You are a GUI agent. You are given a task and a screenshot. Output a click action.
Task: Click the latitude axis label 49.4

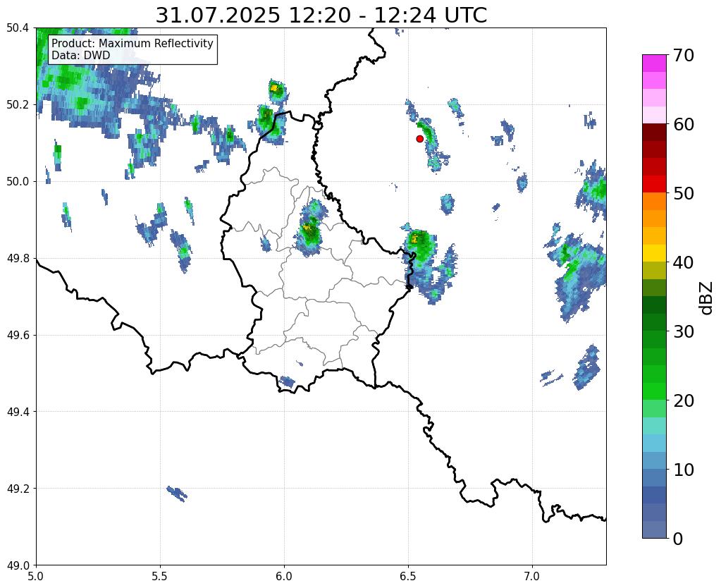point(18,412)
